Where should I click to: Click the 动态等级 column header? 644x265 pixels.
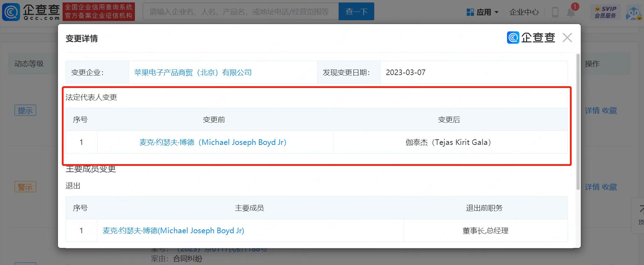pos(29,64)
